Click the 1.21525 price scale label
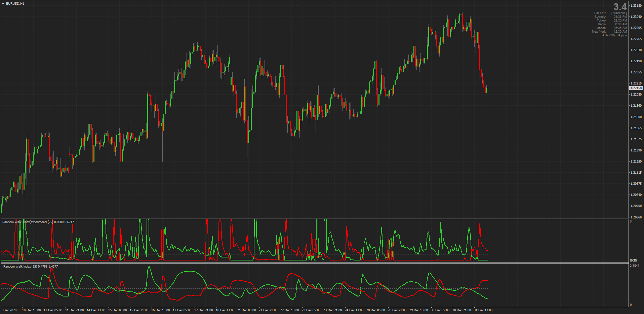Image resolution: width=644 pixels, height=314 pixels. pyautogui.click(x=636, y=139)
